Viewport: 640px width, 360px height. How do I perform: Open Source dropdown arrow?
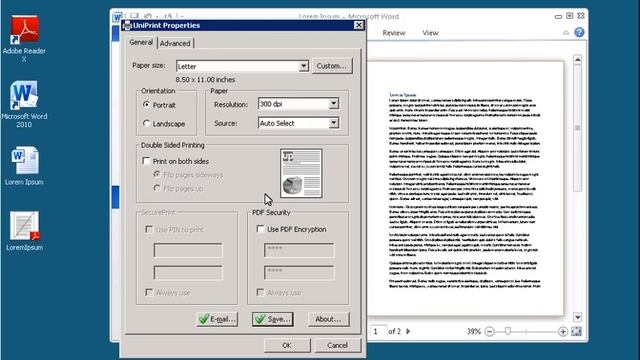coord(334,123)
